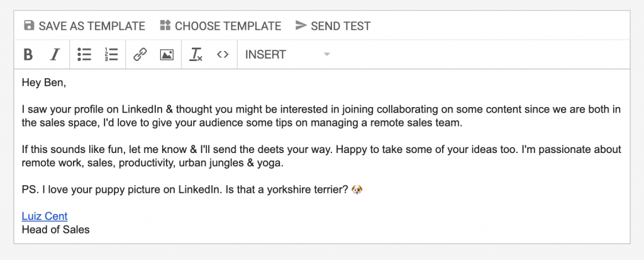
Task: Click SAVE AS TEMPLATE button
Action: click(85, 26)
